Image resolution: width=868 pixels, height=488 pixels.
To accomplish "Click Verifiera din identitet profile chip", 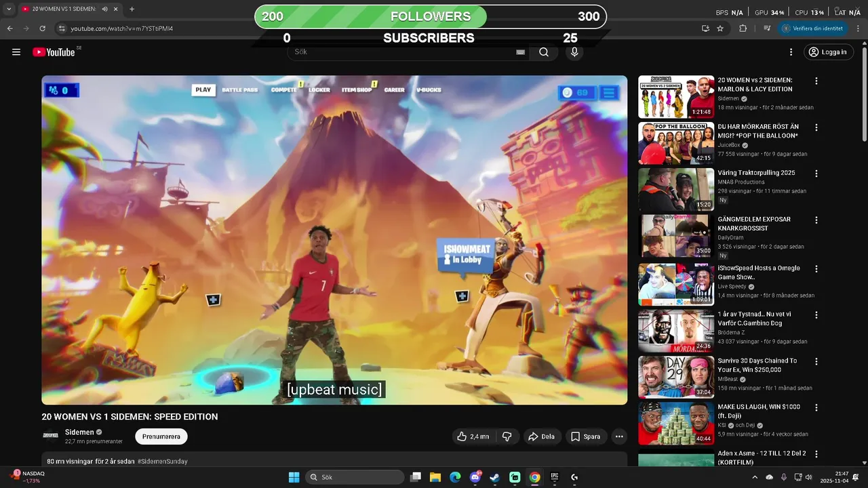I will [813, 28].
